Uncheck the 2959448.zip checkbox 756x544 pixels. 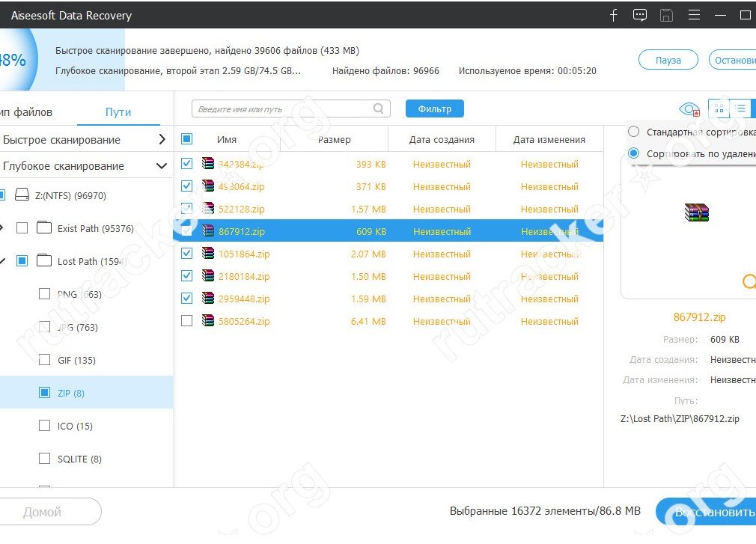[x=186, y=299]
